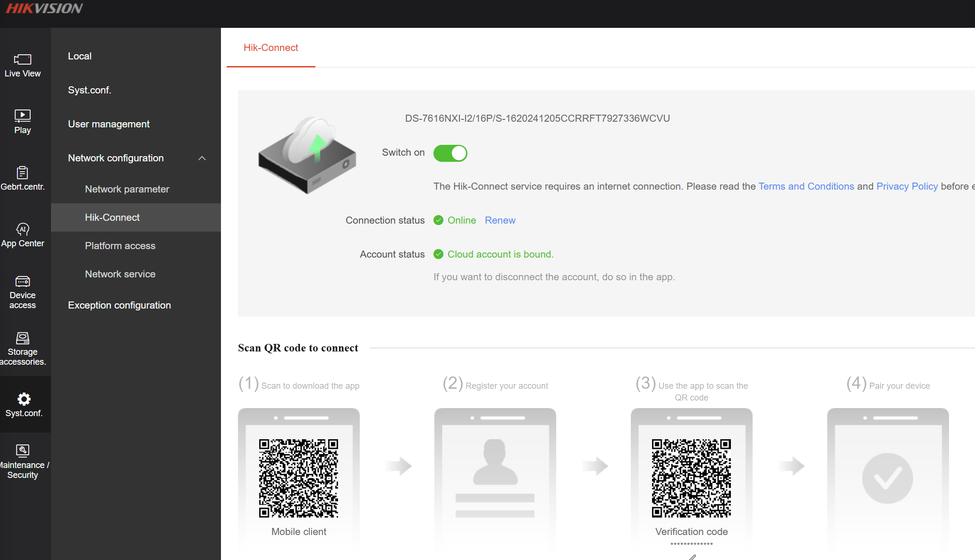Image resolution: width=975 pixels, height=560 pixels.
Task: Click the Syst.conf. gear icon
Action: [24, 400]
